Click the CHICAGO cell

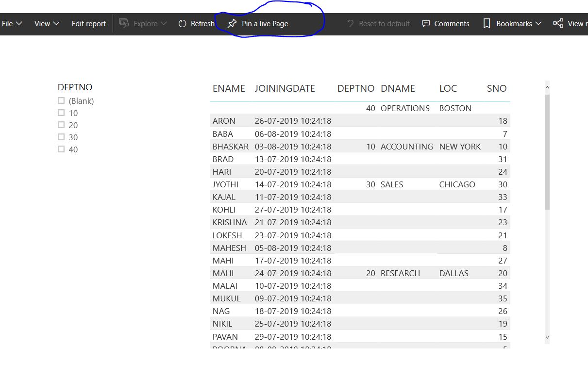coord(457,184)
